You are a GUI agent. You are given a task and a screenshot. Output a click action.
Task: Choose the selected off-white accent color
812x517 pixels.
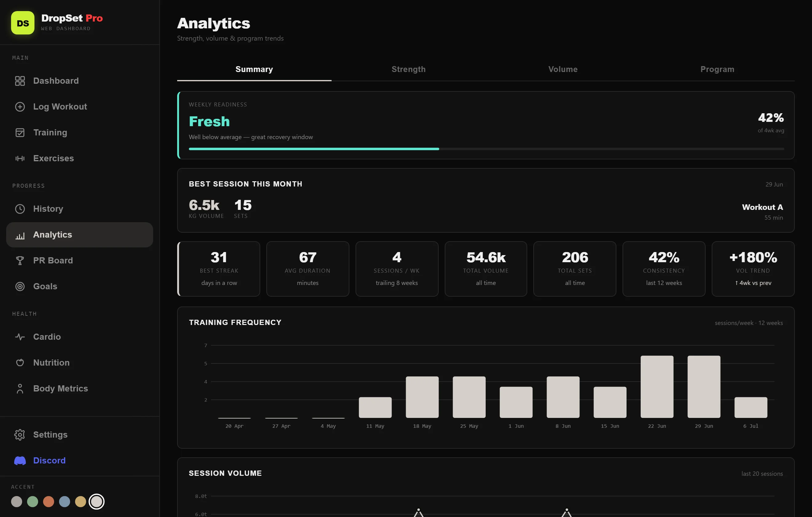[97, 502]
